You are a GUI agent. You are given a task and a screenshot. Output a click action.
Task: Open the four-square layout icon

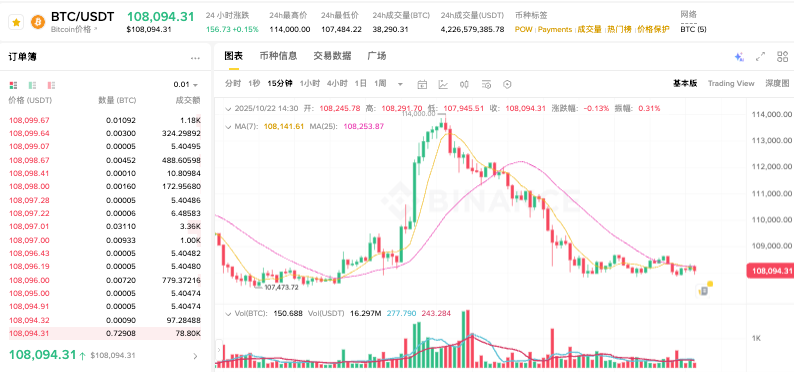782,57
